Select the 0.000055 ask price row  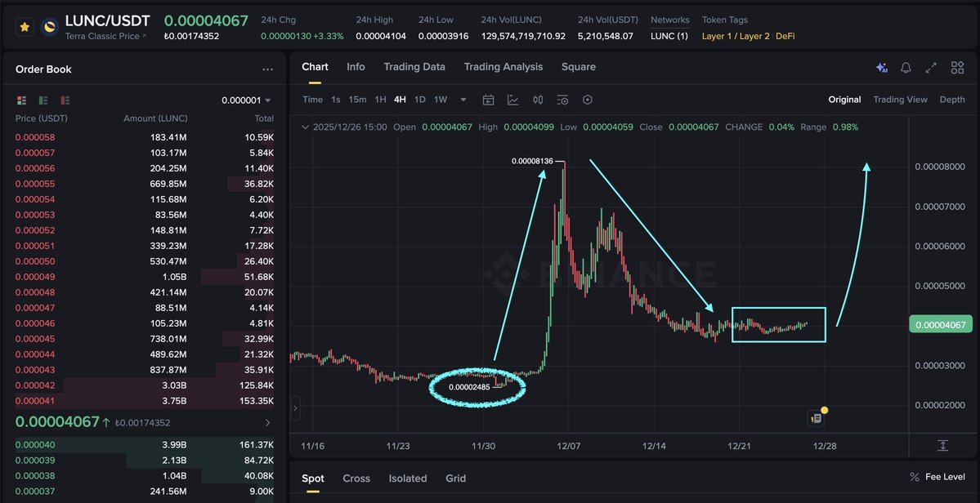[145, 184]
